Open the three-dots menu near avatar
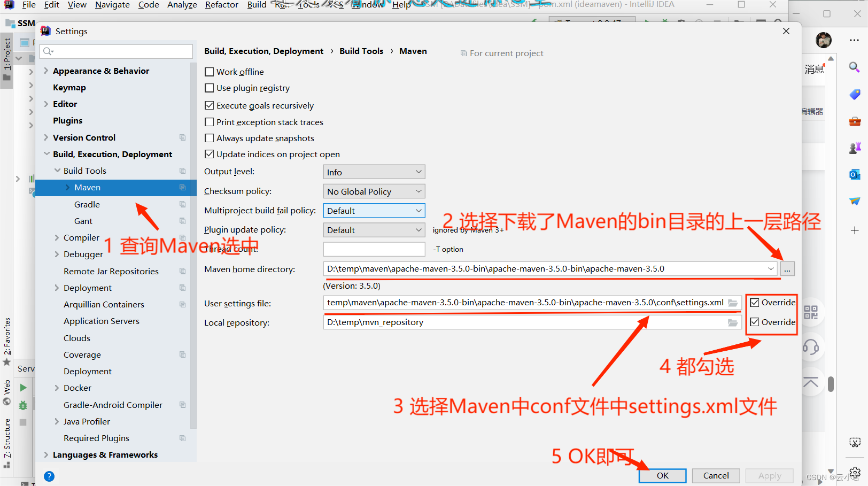868x486 pixels. coord(854,40)
